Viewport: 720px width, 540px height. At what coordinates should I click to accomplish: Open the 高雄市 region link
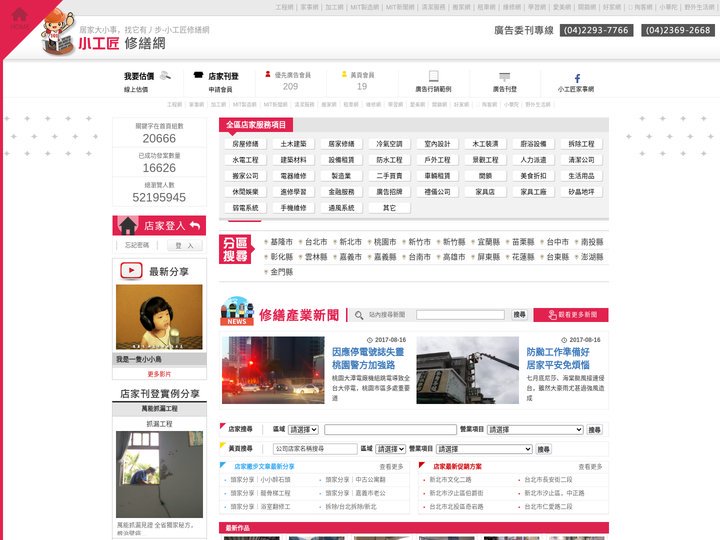tap(454, 257)
